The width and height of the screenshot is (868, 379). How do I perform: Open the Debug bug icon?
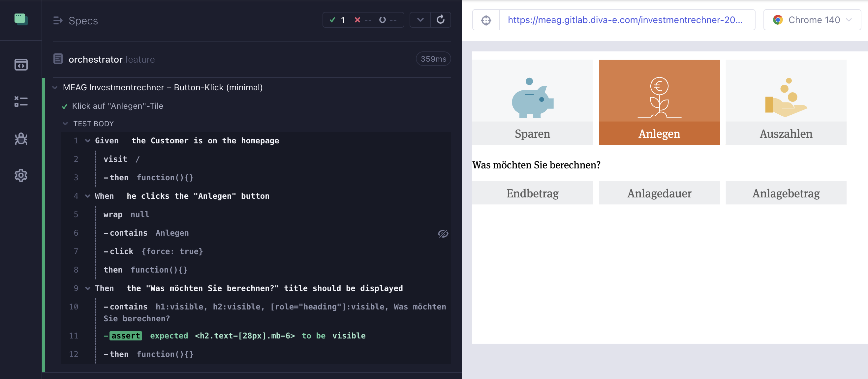(21, 139)
